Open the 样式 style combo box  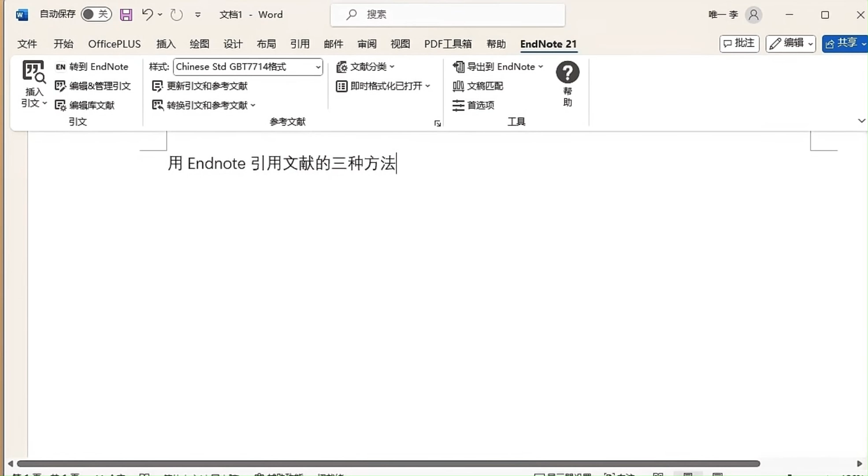pos(248,67)
